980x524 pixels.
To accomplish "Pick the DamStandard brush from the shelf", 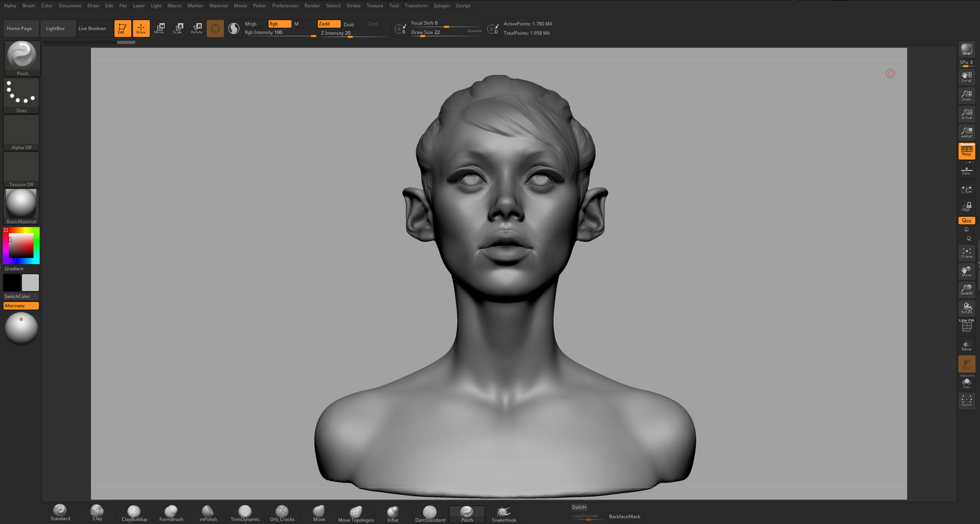I will click(430, 513).
